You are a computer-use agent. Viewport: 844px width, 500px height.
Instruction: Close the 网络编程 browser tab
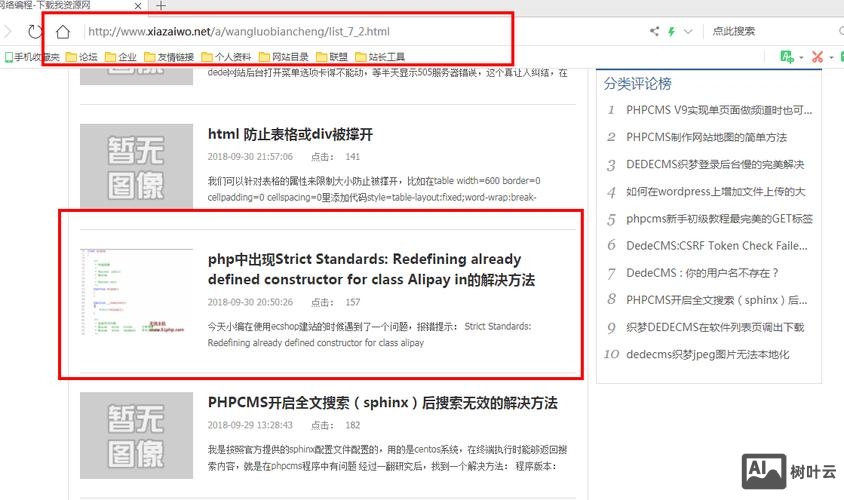(x=138, y=6)
